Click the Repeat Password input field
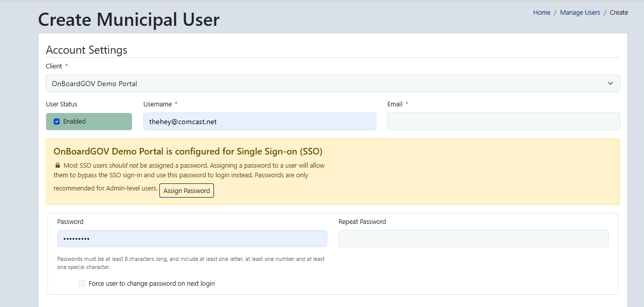Viewport: 644px width, 307px height. tap(473, 239)
